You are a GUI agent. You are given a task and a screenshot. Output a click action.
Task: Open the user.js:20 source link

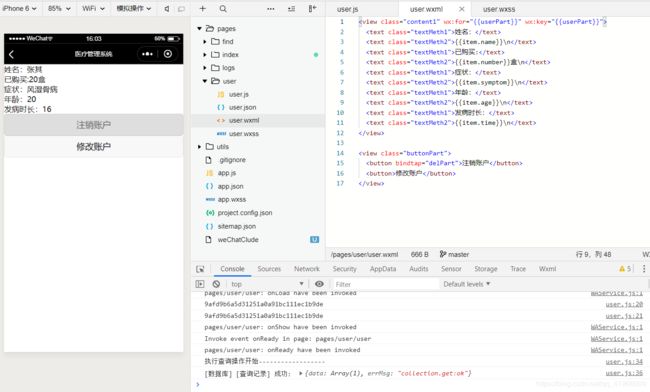point(624,304)
